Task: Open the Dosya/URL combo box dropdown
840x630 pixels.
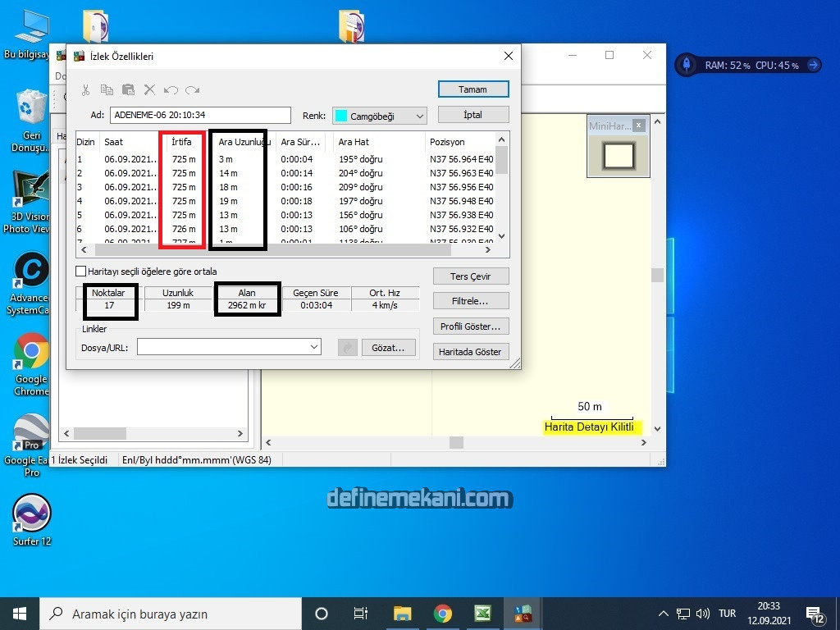Action: coord(314,348)
